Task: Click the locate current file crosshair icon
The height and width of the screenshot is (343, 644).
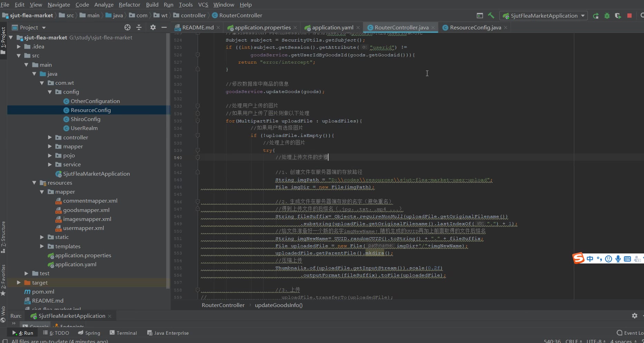Action: coord(127,27)
